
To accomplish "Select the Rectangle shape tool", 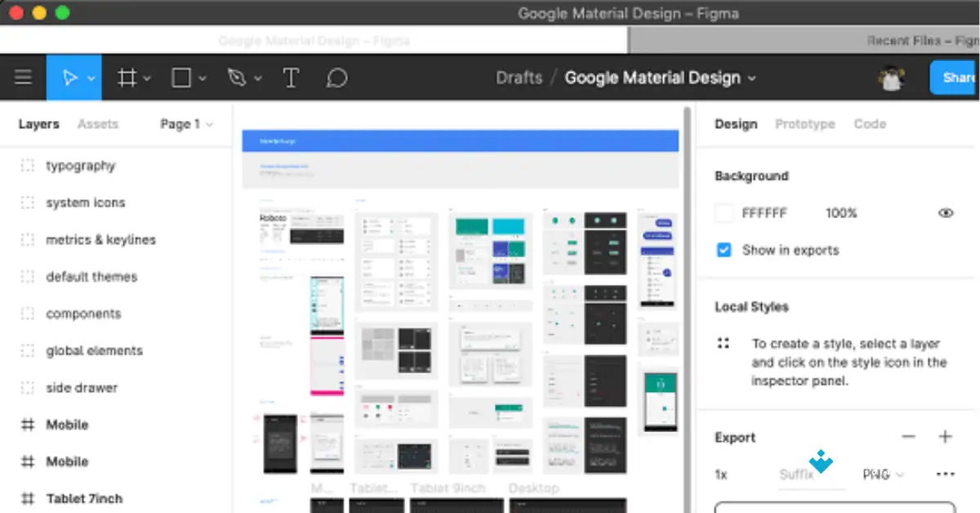I will 181,77.
